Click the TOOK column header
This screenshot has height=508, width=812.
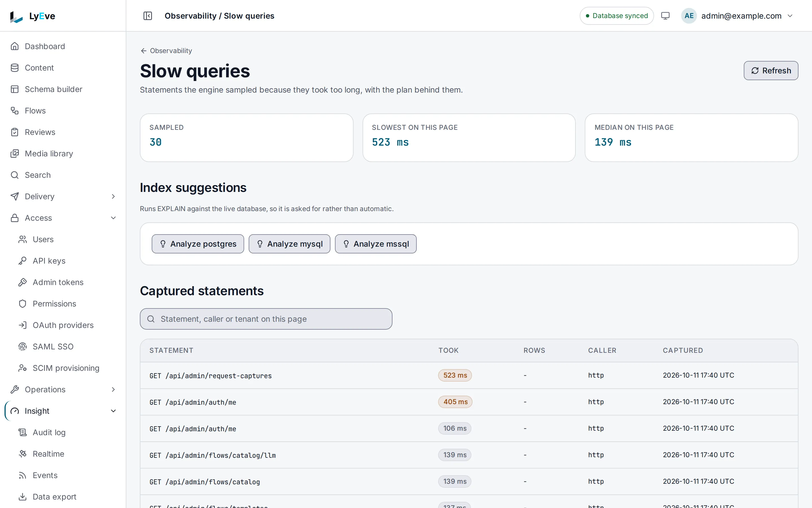click(x=448, y=351)
